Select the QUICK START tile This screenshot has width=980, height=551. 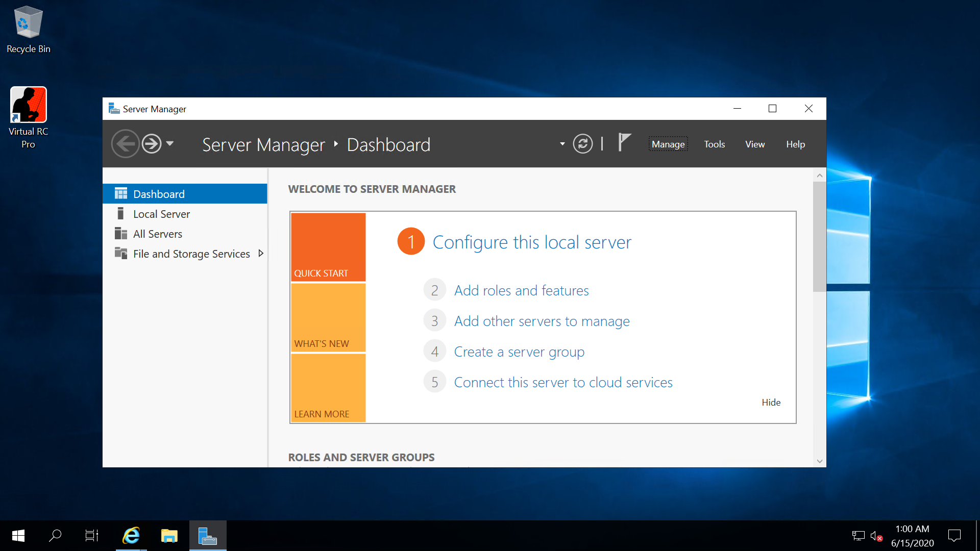pos(328,247)
